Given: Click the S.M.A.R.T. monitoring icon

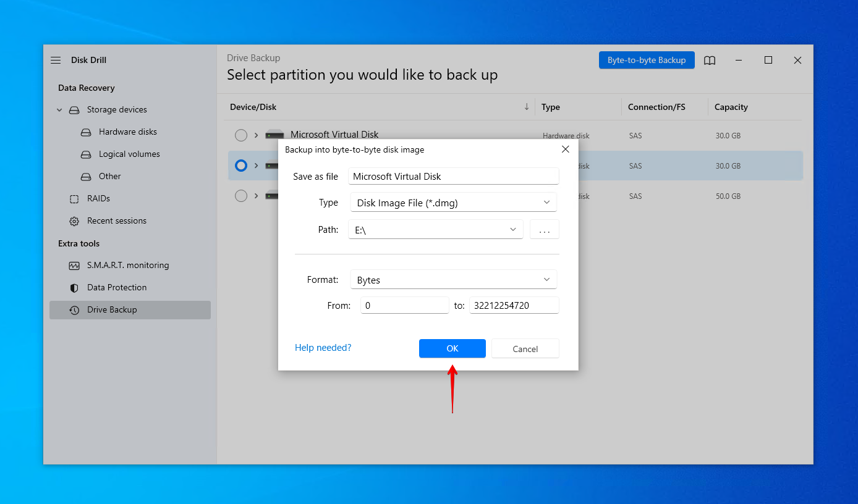Looking at the screenshot, I should pos(74,266).
